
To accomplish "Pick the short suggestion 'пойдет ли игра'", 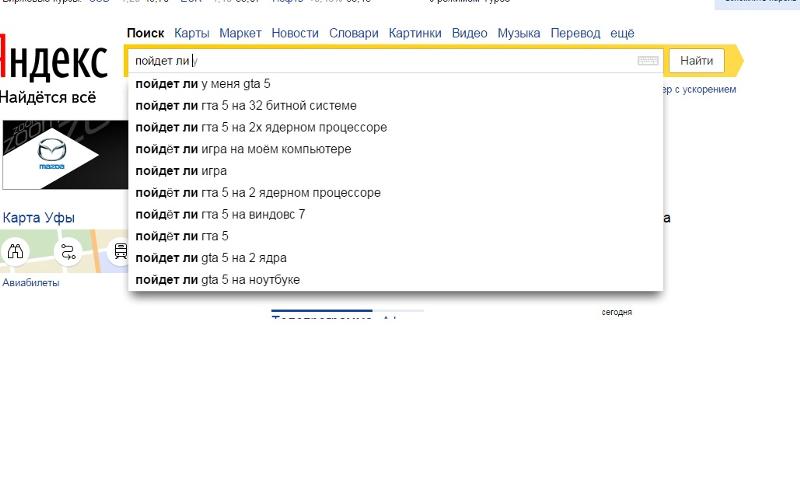I will pos(395,171).
